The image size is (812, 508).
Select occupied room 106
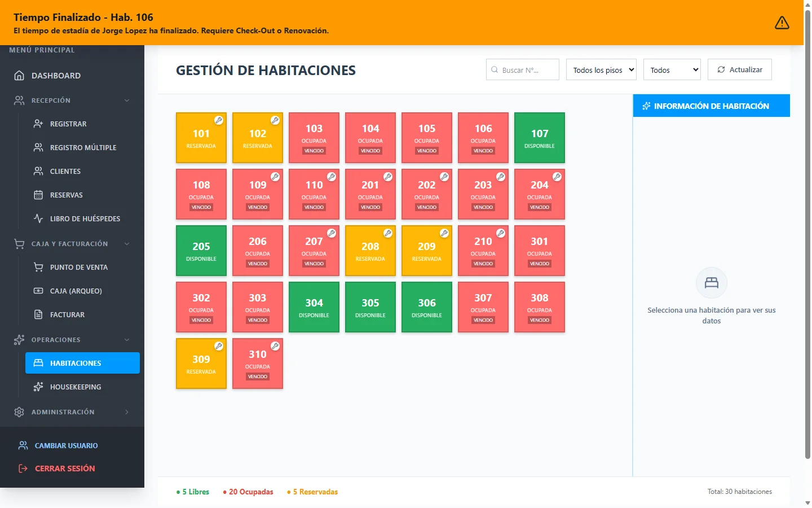483,138
